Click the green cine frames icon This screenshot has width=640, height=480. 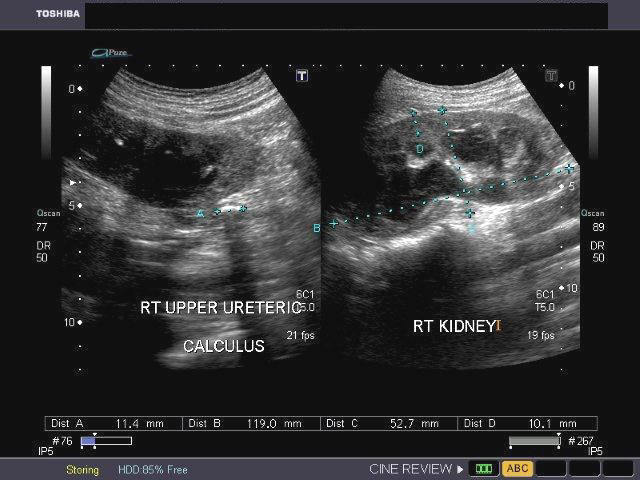tap(485, 468)
